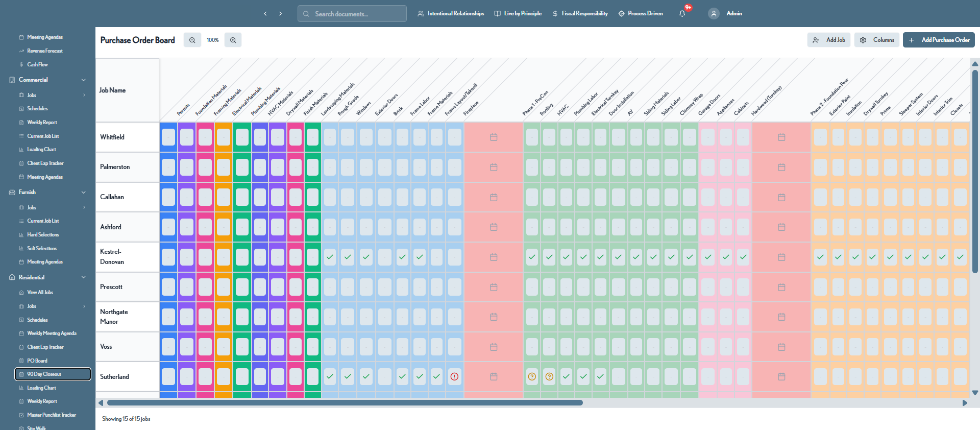The width and height of the screenshot is (980, 430).
Task: Click the zoom in magnifier icon
Action: 233,40
